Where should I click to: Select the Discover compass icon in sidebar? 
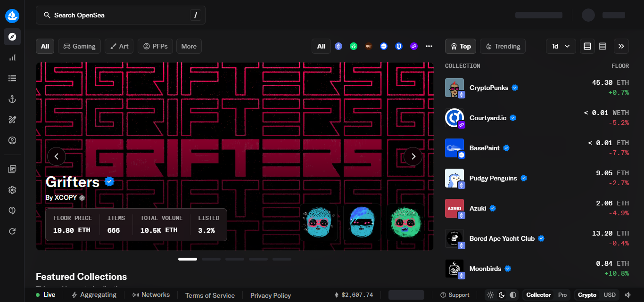click(12, 37)
